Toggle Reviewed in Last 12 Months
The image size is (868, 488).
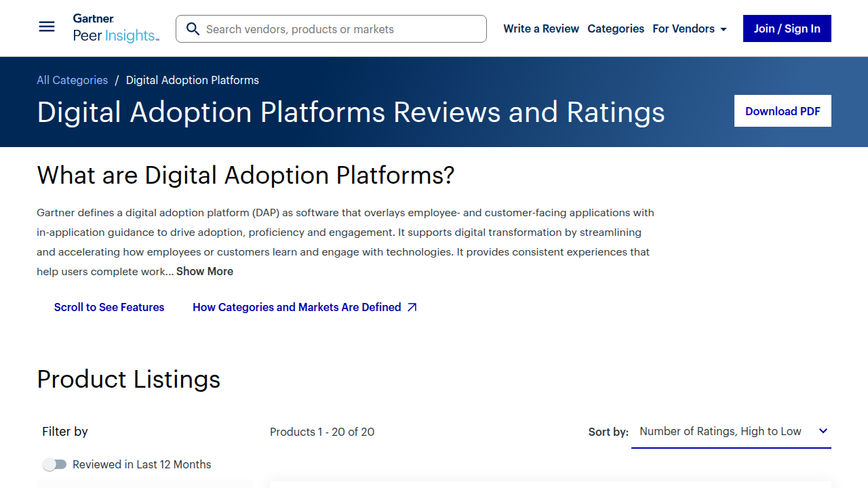pos(55,464)
